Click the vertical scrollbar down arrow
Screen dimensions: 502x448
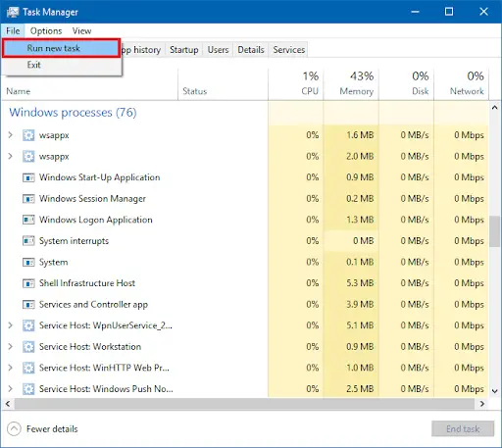[x=495, y=391]
